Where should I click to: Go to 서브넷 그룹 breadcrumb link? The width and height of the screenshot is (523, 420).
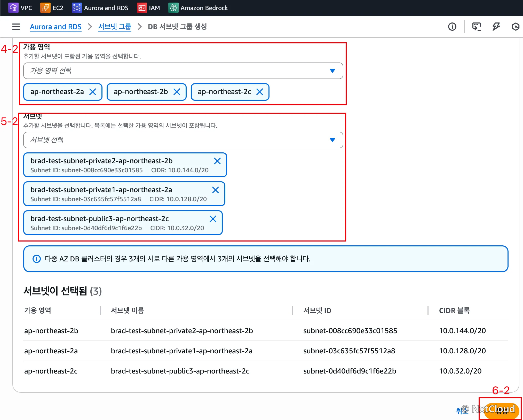[x=115, y=27]
